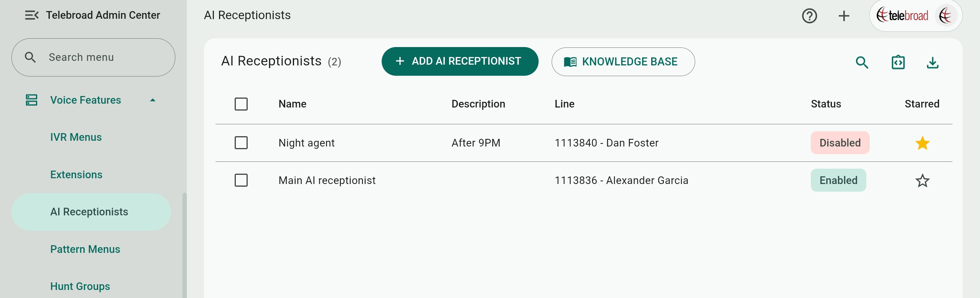Check the Night agent row checkbox
The image size is (980, 298).
[241, 143]
